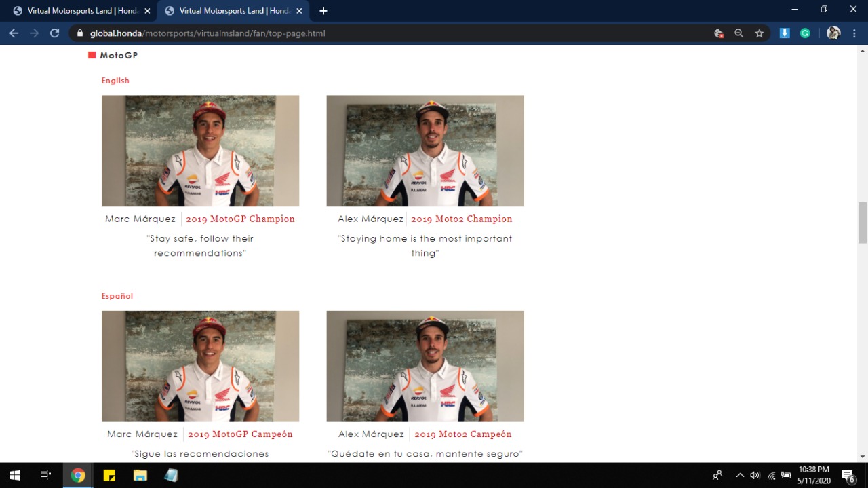Viewport: 868px width, 488px height.
Task: Open the Chrome profile avatar
Action: [833, 33]
